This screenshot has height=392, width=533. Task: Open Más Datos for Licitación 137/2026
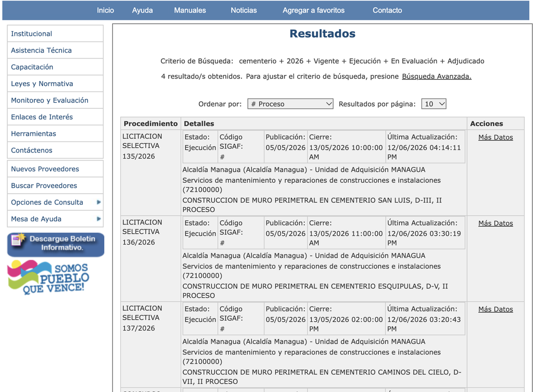(496, 309)
